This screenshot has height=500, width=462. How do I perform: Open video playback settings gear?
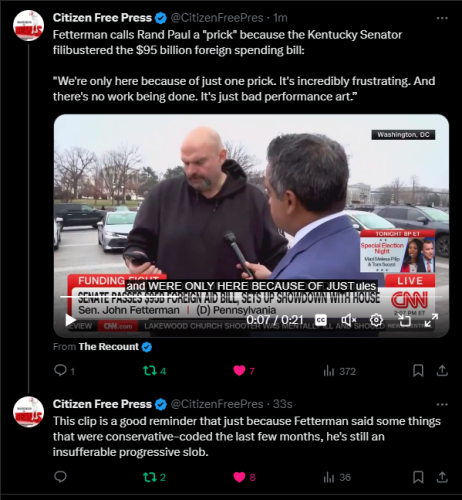click(376, 320)
